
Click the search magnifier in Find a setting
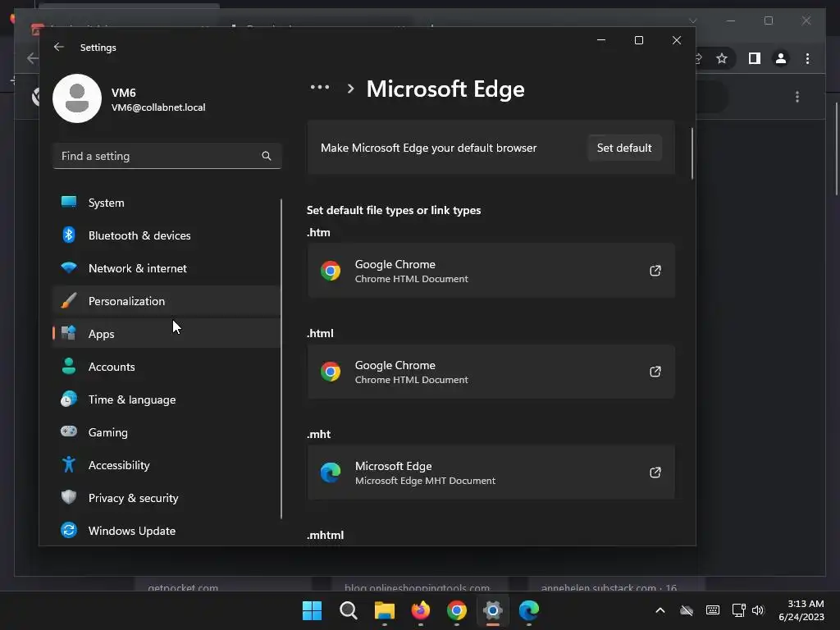pos(267,156)
